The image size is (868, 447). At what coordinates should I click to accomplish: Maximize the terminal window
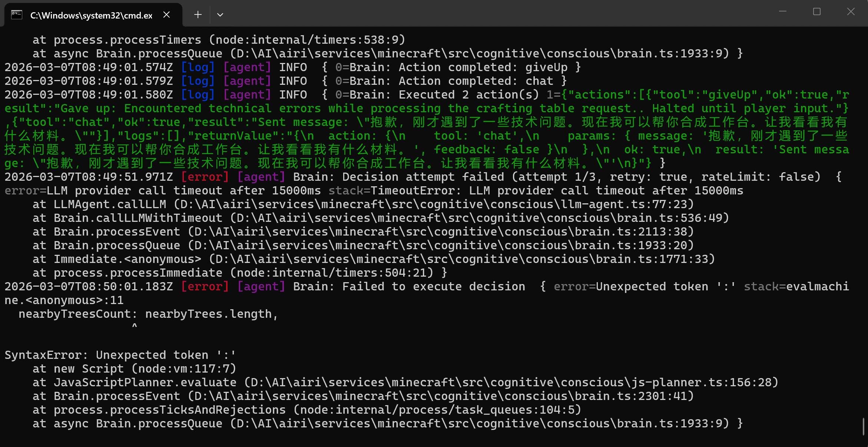[x=817, y=11]
